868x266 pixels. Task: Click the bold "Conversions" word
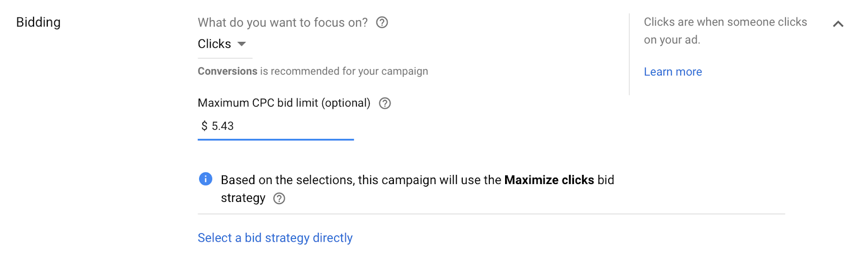tap(227, 71)
